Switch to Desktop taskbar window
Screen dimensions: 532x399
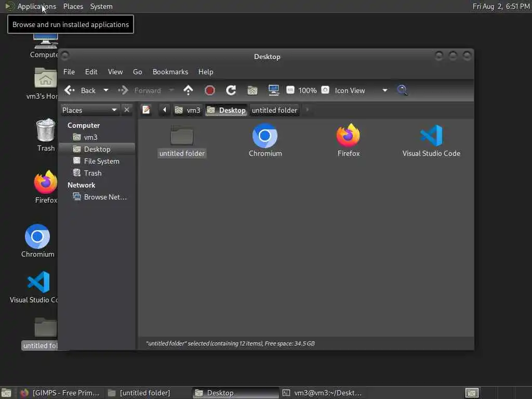235,393
